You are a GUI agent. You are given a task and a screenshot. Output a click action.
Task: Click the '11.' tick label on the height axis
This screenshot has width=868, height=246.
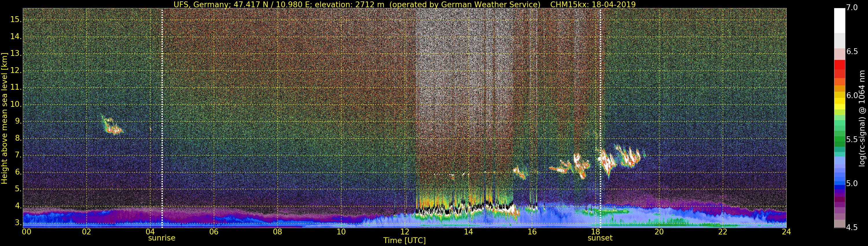coord(16,87)
